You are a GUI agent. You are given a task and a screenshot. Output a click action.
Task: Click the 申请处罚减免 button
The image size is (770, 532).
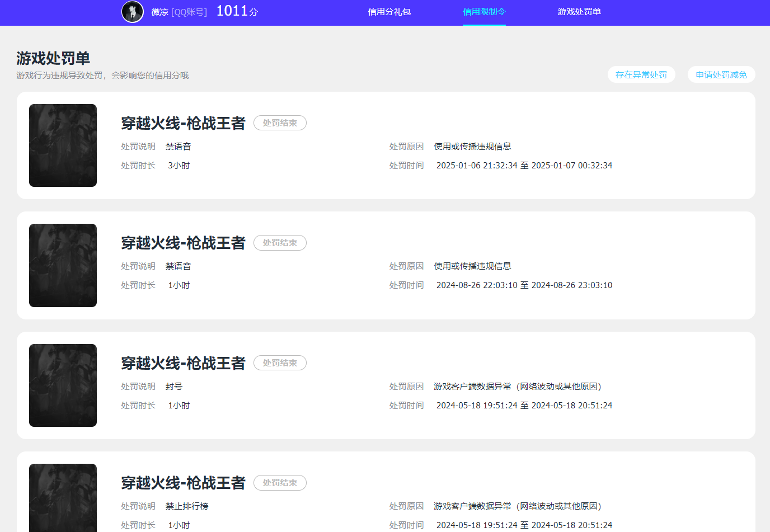[721, 74]
